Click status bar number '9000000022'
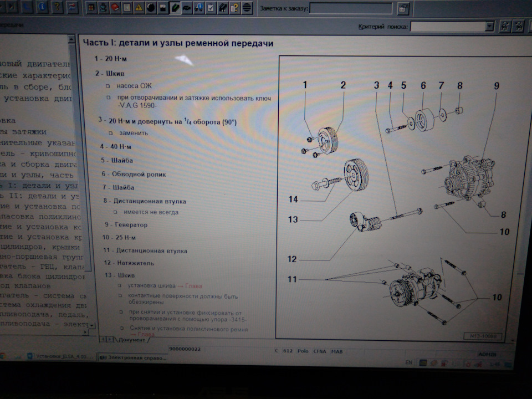The width and height of the screenshot is (532, 399). coord(185,349)
